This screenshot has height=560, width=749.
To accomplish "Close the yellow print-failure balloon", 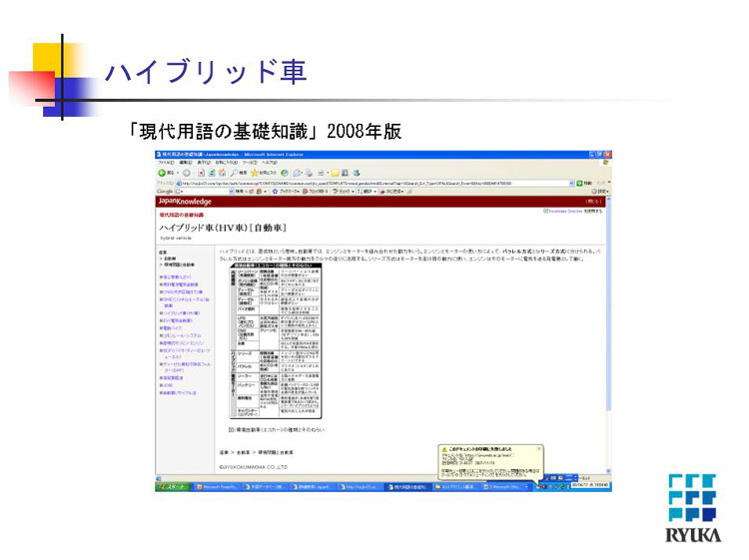I will pyautogui.click(x=539, y=449).
